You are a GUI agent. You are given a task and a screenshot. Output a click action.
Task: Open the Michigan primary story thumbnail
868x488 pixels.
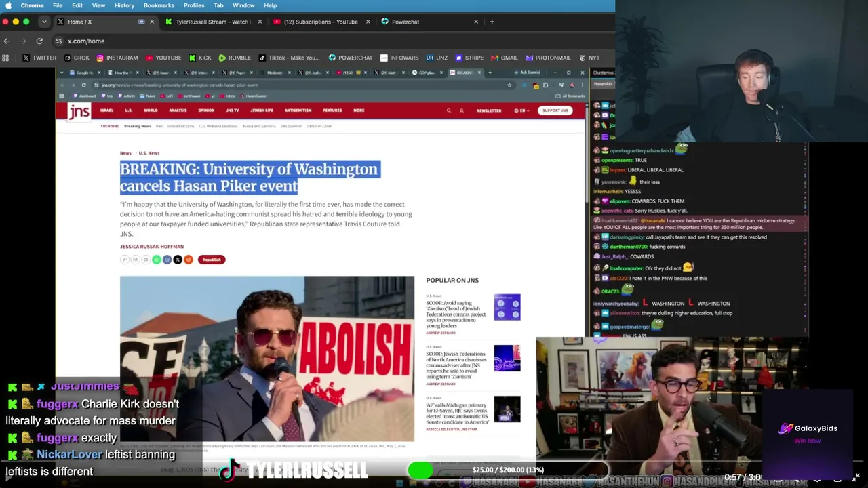click(507, 409)
